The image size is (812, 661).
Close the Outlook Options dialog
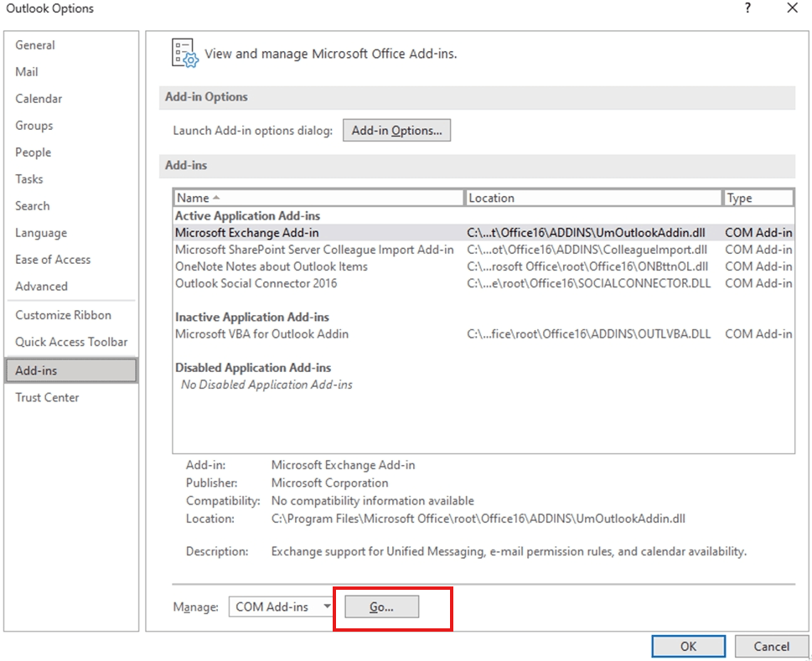tap(793, 8)
